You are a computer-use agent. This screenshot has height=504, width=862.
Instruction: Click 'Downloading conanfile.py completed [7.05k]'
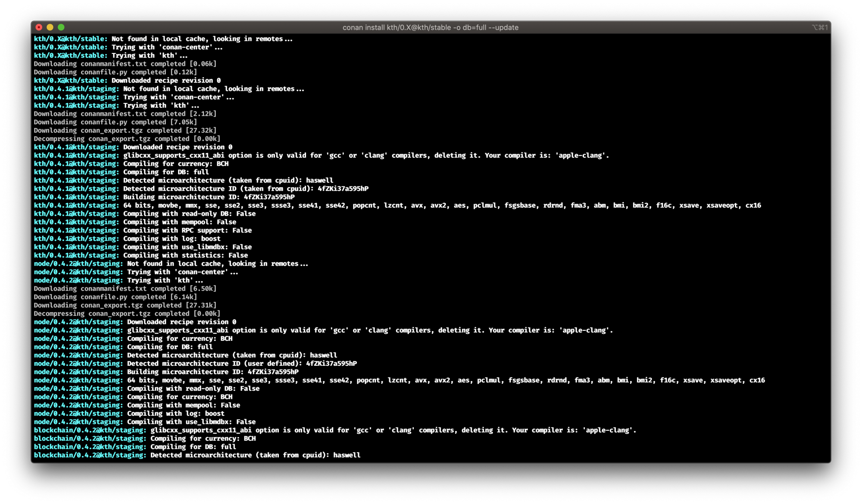116,122
